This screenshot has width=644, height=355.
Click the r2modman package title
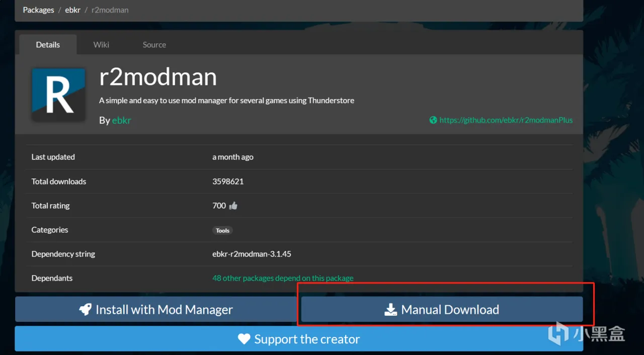[x=158, y=77]
